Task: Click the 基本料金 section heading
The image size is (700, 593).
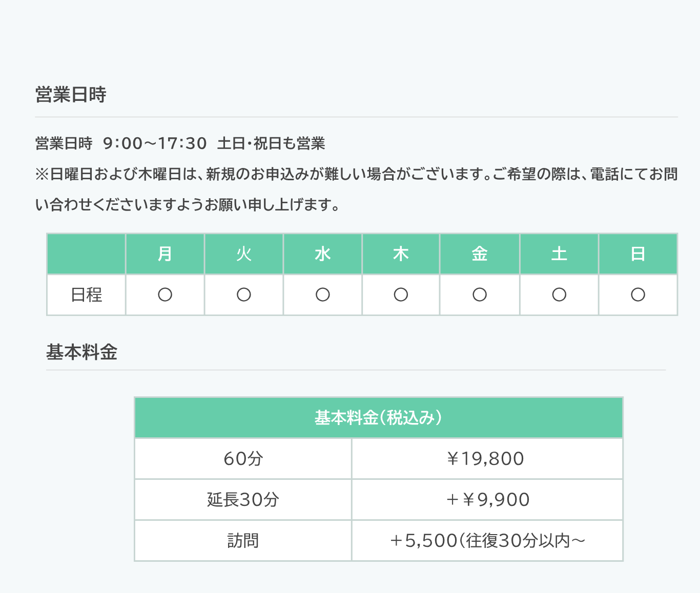Action: (82, 352)
